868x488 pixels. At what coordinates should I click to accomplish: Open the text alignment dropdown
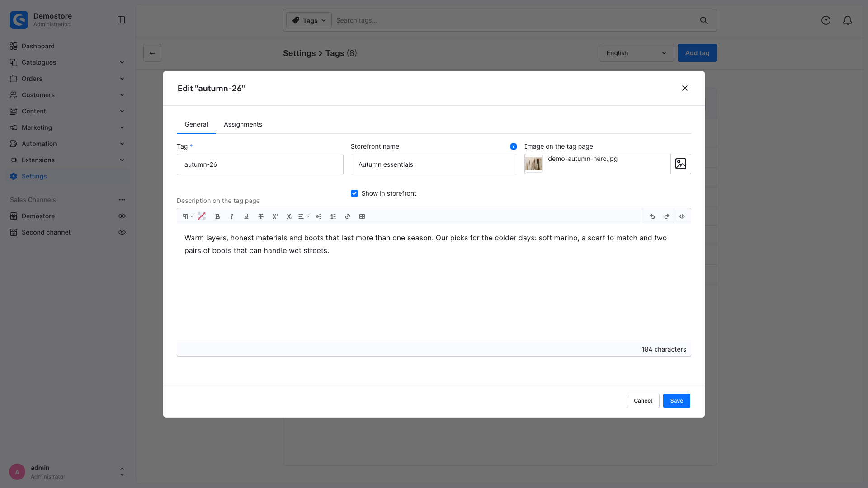click(x=304, y=216)
